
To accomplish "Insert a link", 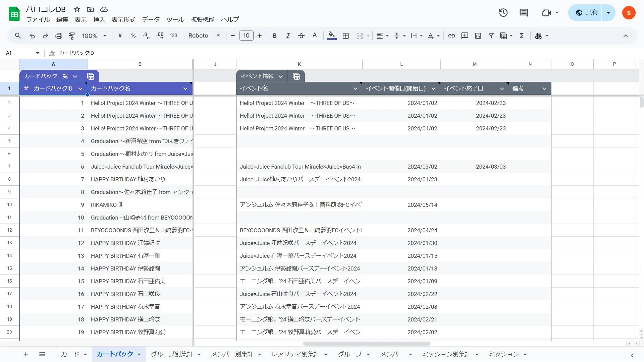I will pos(451,36).
